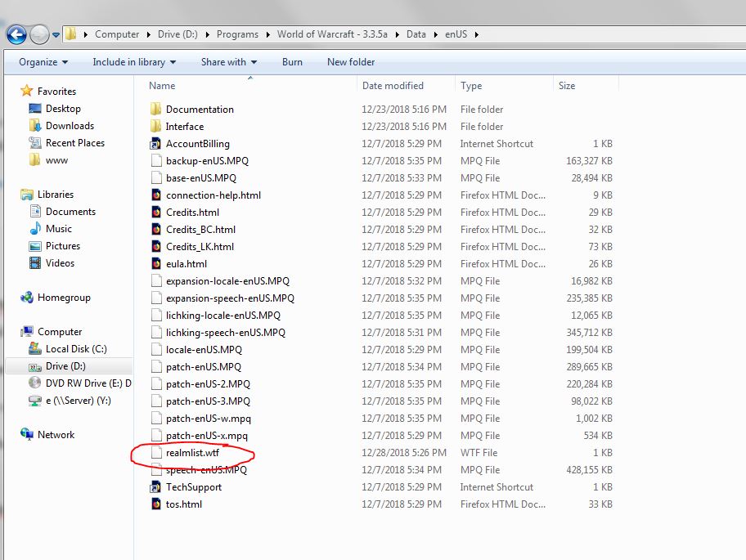
Task: Click the Network icon in sidebar
Action: (27, 434)
